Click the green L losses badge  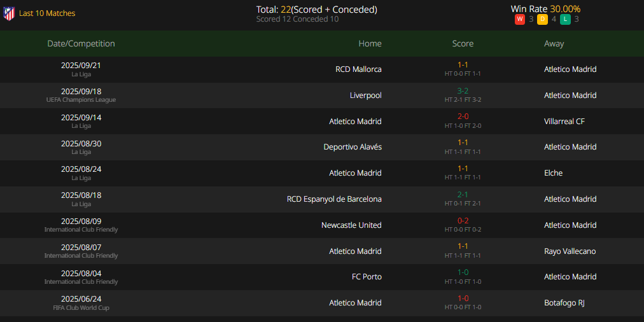565,19
